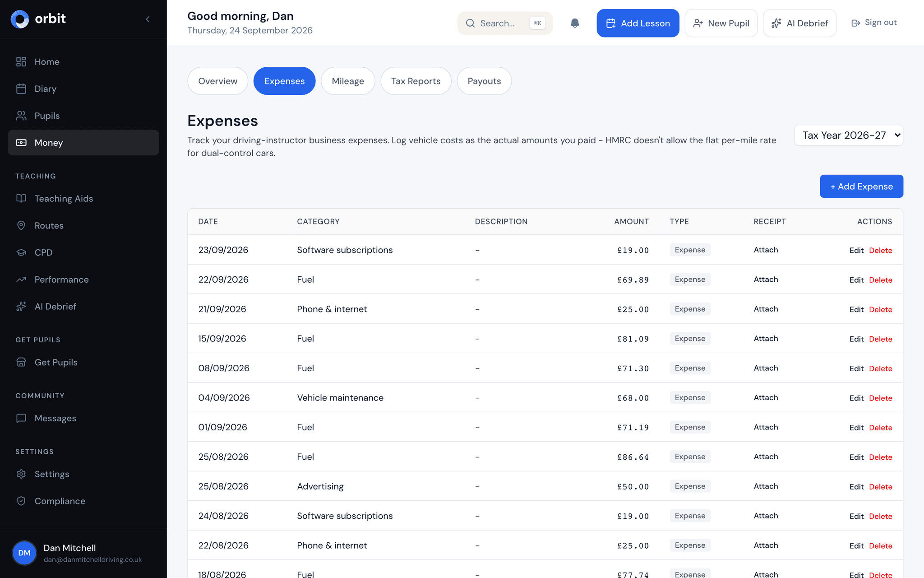The image size is (924, 578).
Task: Collapse the sidebar with the chevron
Action: coord(148,19)
